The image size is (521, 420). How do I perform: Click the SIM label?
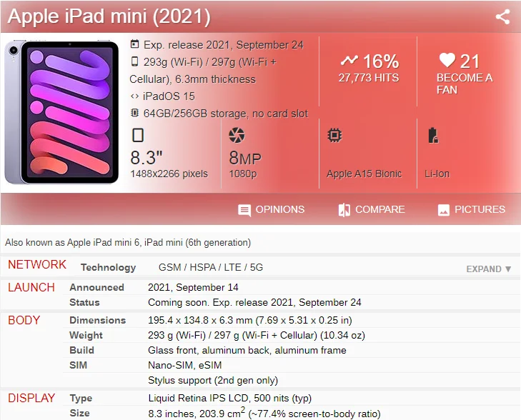click(x=78, y=365)
